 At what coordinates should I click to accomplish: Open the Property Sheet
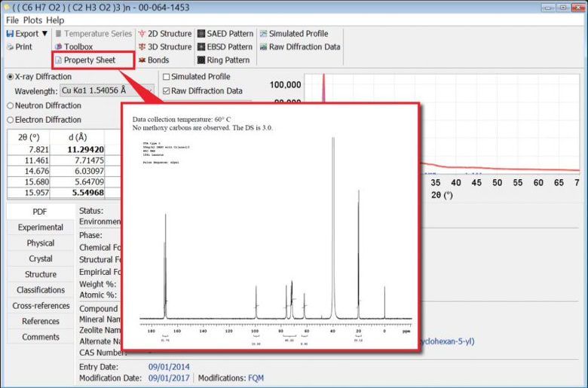(88, 60)
